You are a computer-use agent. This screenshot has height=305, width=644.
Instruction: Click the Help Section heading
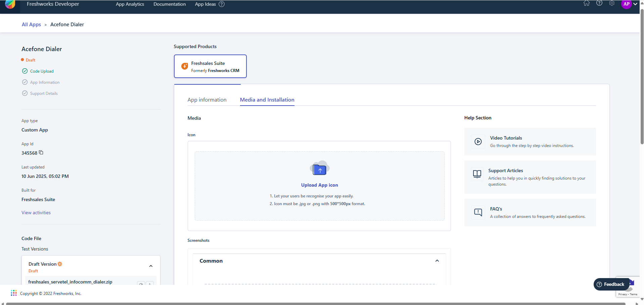pyautogui.click(x=478, y=118)
